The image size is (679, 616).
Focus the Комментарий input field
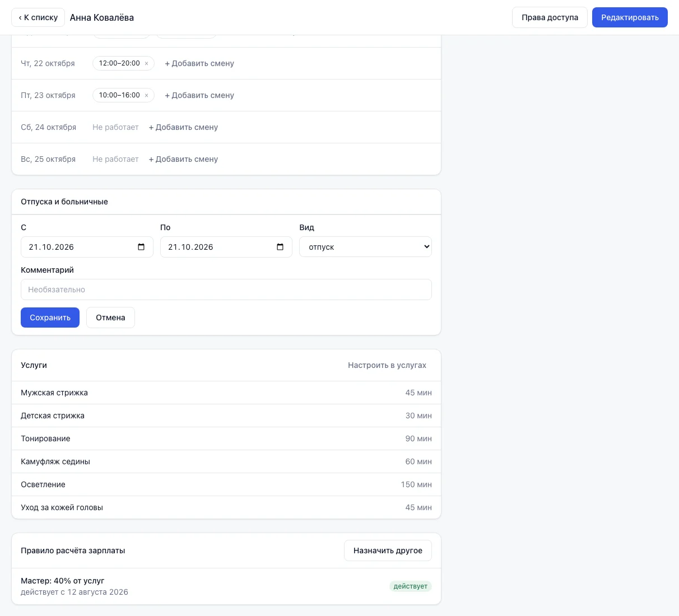pyautogui.click(x=226, y=290)
